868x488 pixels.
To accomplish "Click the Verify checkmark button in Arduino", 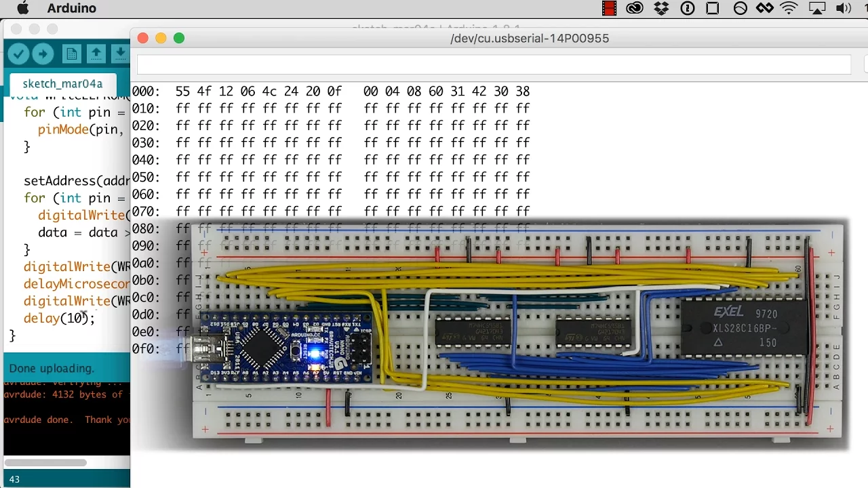I will coord(19,54).
